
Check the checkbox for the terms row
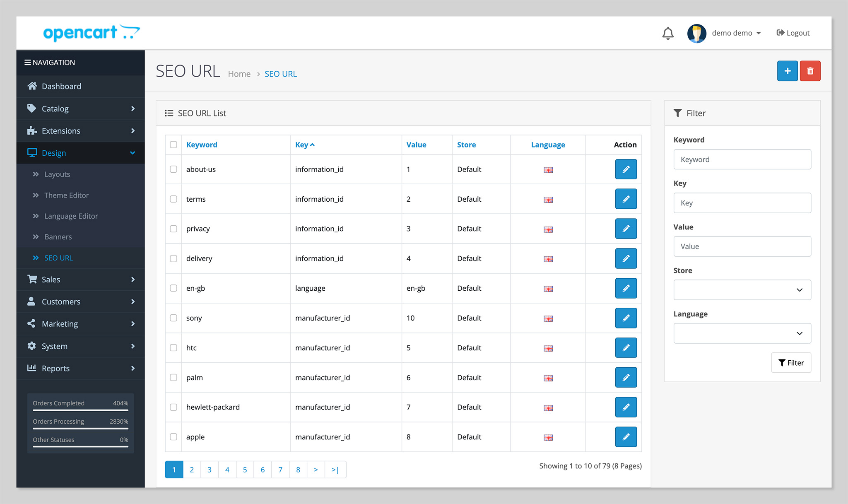click(x=173, y=199)
